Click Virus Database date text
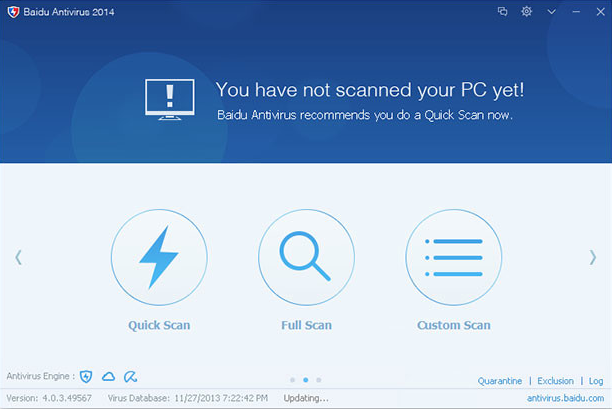Image resolution: width=612 pixels, height=409 pixels. tap(188, 398)
